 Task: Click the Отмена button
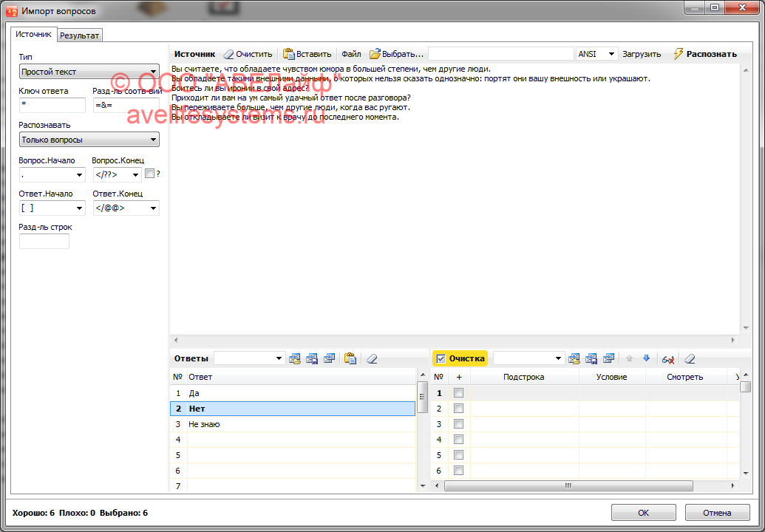(717, 513)
